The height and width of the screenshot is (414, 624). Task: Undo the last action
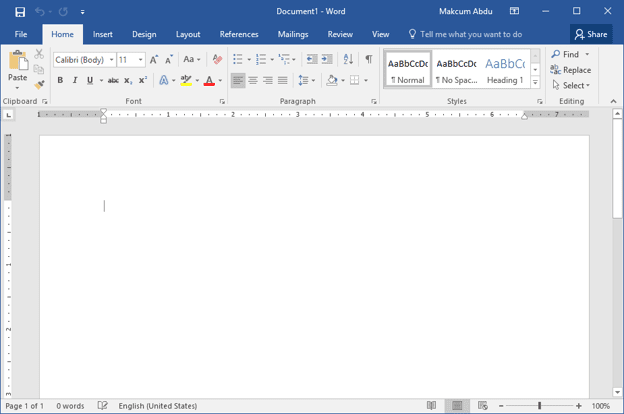pyautogui.click(x=39, y=12)
